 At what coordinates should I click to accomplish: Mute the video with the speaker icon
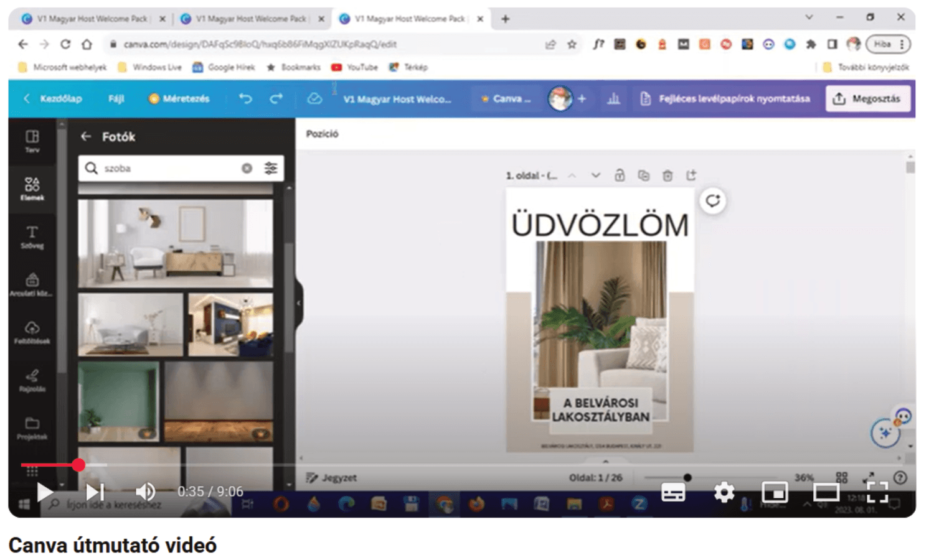click(145, 492)
